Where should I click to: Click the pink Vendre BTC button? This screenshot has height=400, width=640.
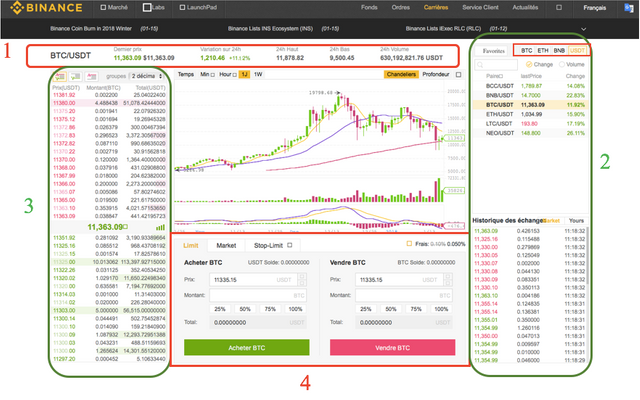click(x=392, y=348)
